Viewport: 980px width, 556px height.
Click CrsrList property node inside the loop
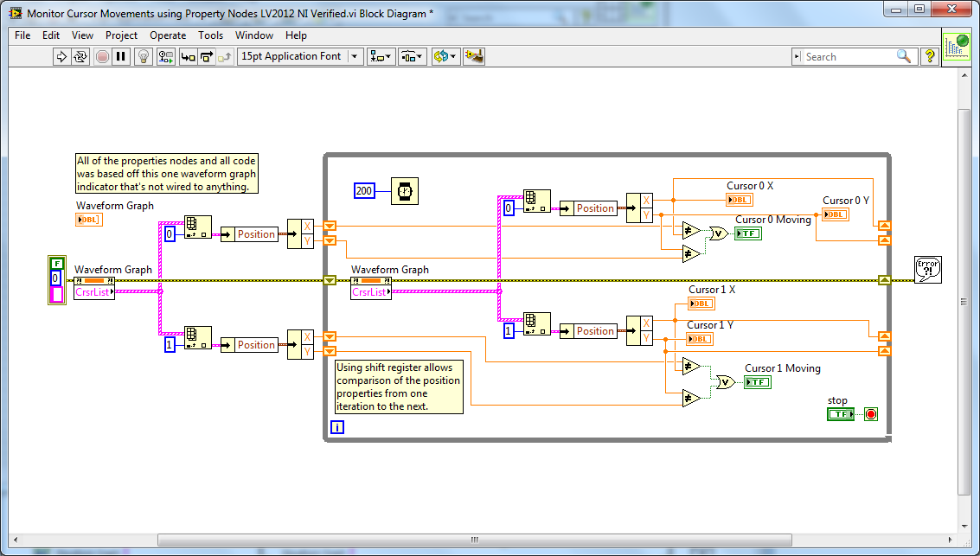[371, 289]
